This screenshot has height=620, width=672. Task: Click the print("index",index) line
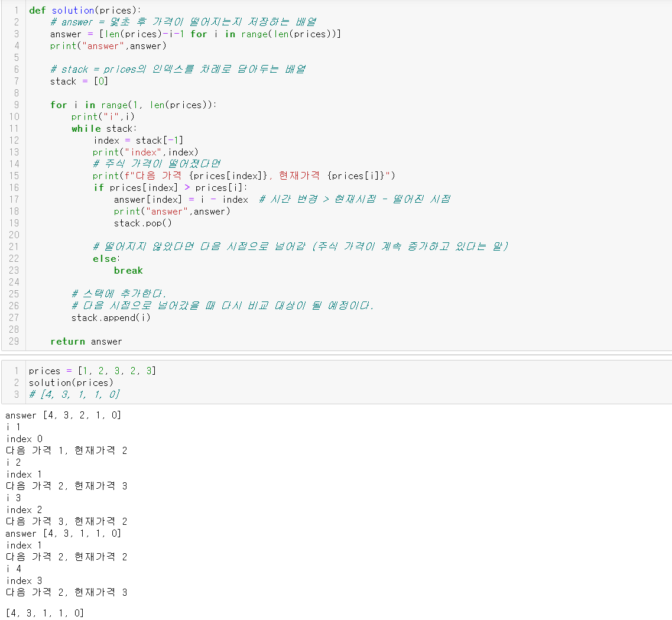point(145,152)
